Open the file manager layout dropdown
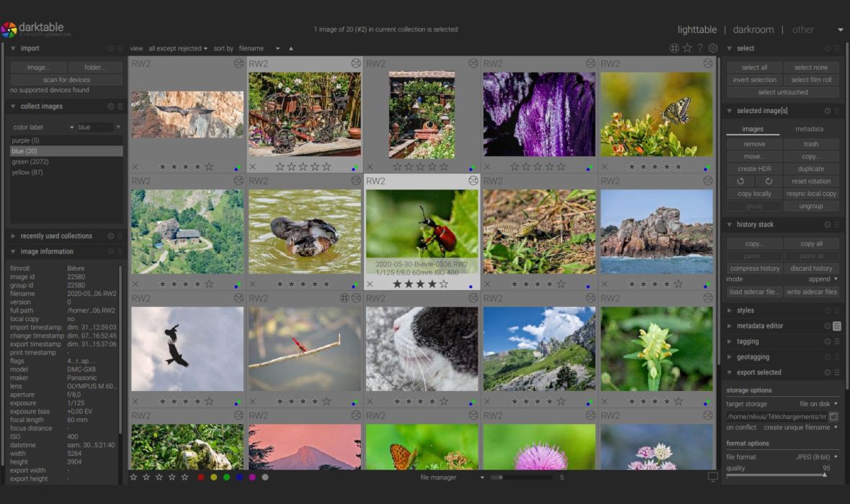The width and height of the screenshot is (850, 504). click(x=452, y=477)
